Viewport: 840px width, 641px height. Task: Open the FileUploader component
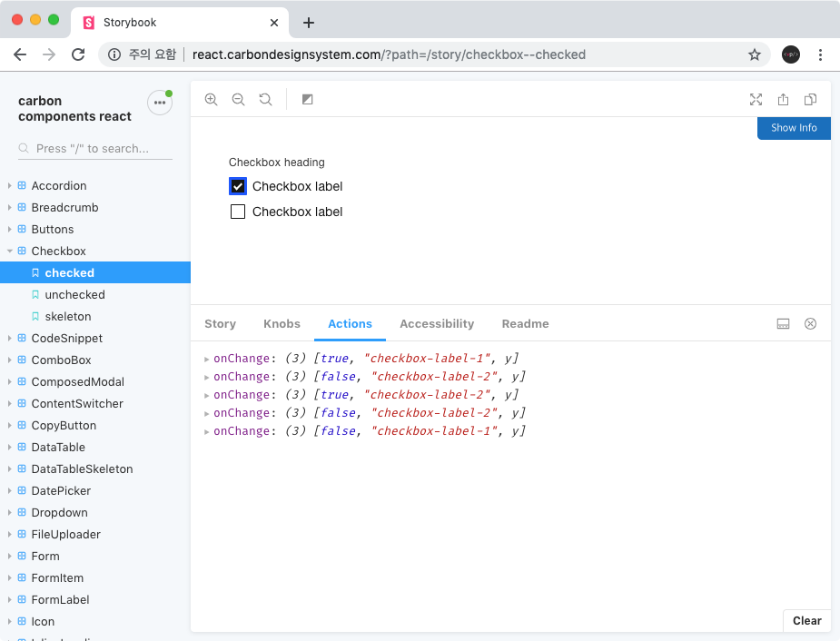click(x=66, y=535)
